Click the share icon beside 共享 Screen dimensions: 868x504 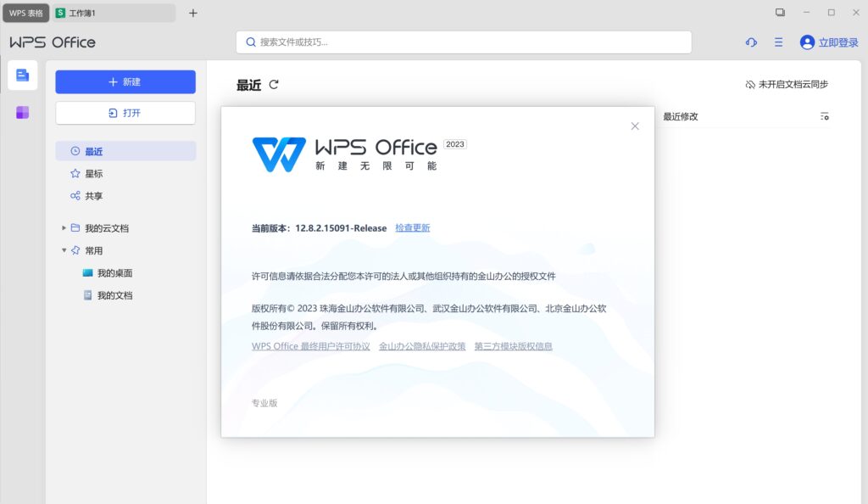tap(75, 195)
